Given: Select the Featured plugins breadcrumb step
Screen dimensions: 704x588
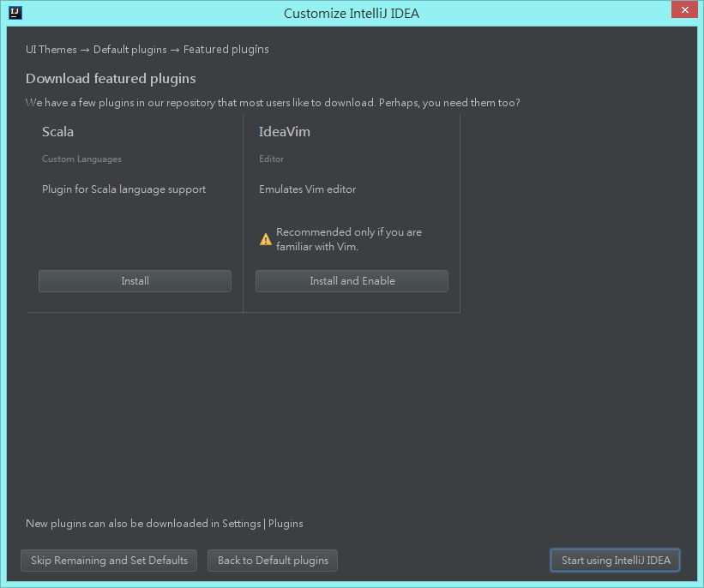Looking at the screenshot, I should [226, 50].
